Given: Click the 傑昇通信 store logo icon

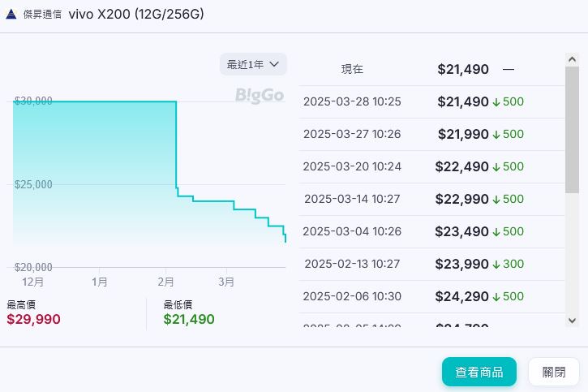Looking at the screenshot, I should [x=11, y=14].
